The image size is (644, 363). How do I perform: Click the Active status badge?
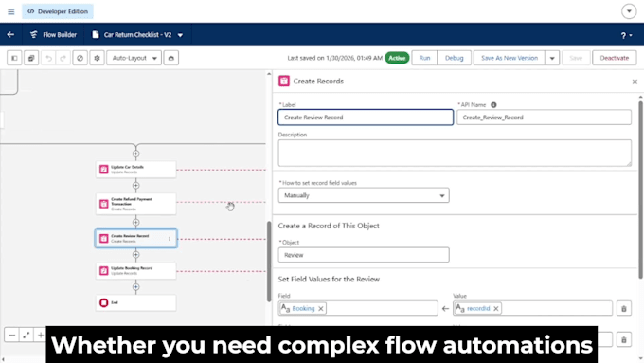click(397, 58)
